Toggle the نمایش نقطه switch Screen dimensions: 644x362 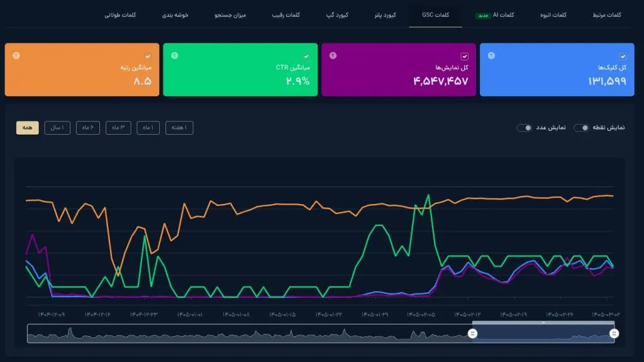click(x=581, y=128)
